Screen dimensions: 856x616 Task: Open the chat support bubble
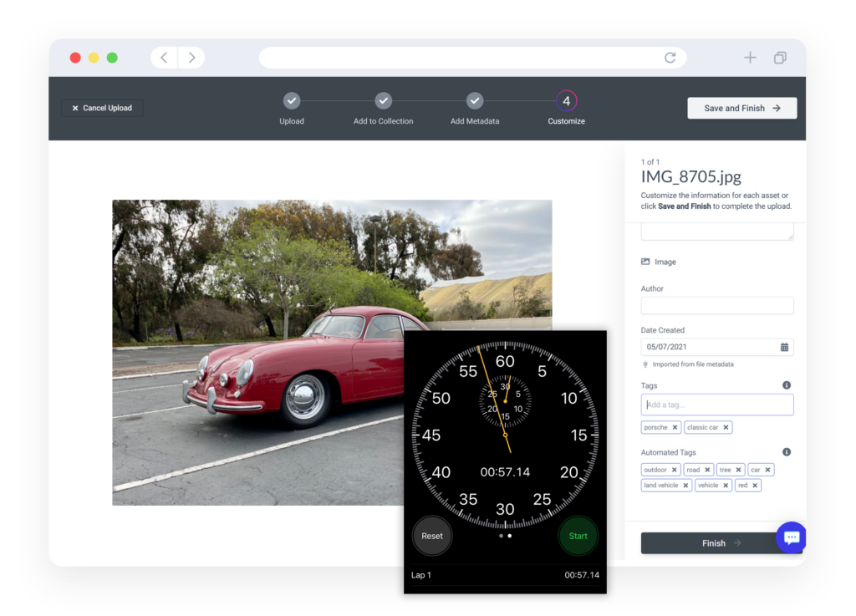(x=791, y=537)
